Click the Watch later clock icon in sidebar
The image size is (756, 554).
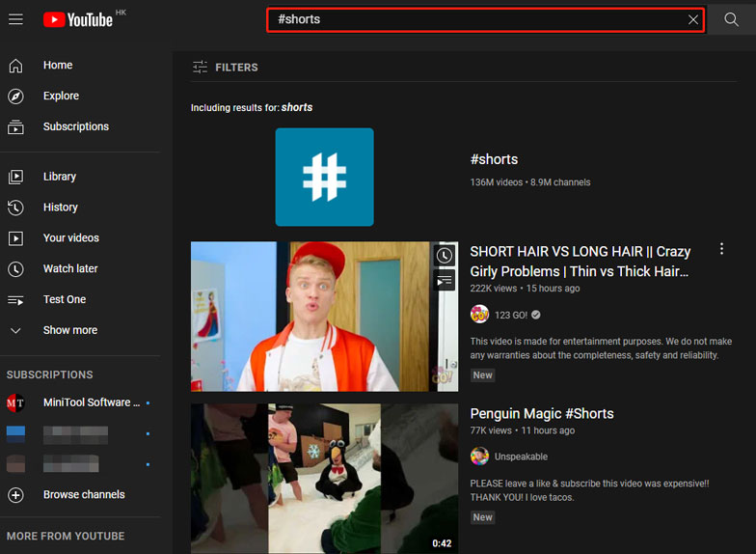click(x=15, y=268)
